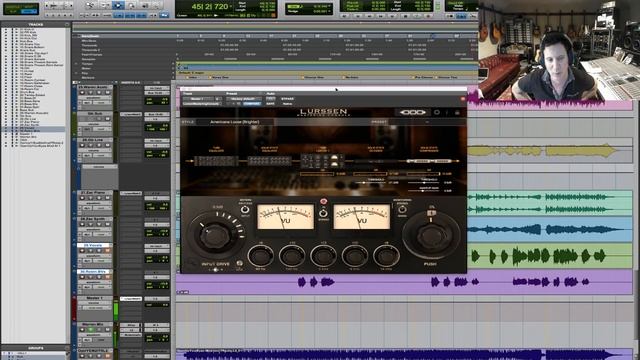Click the middle EQ band knob
This screenshot has width=640, height=360.
pos(323,256)
